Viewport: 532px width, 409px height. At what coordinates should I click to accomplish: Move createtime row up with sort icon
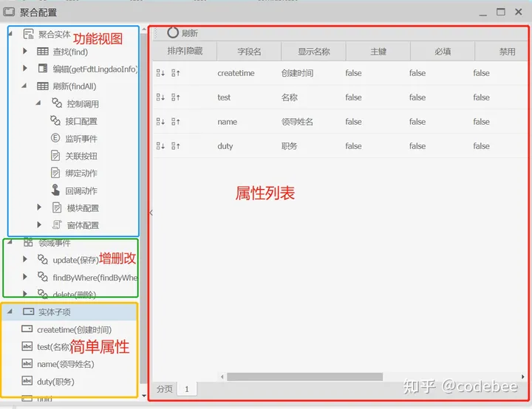[176, 73]
